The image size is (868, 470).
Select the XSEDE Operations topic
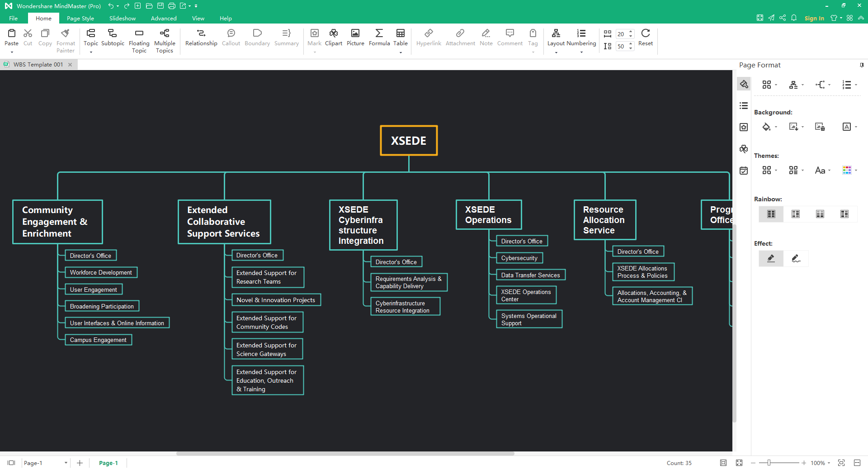click(489, 214)
